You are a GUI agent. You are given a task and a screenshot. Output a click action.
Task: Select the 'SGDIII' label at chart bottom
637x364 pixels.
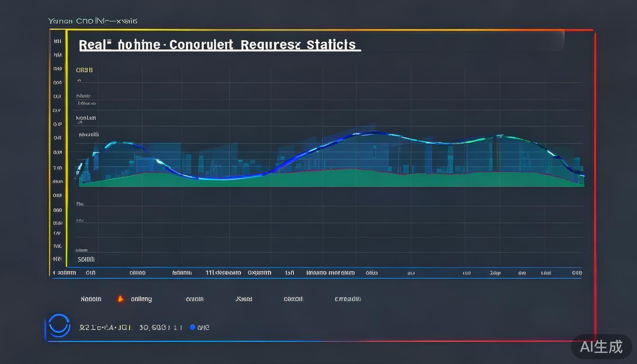(x=86, y=259)
